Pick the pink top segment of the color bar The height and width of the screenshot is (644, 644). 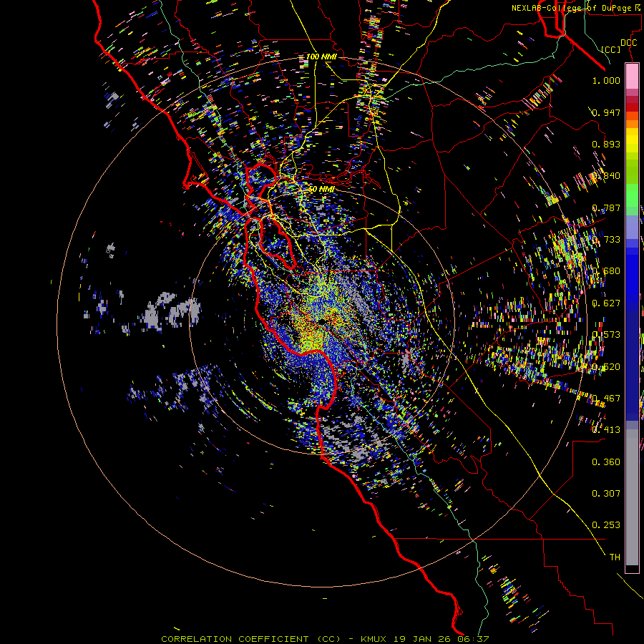pyautogui.click(x=632, y=77)
